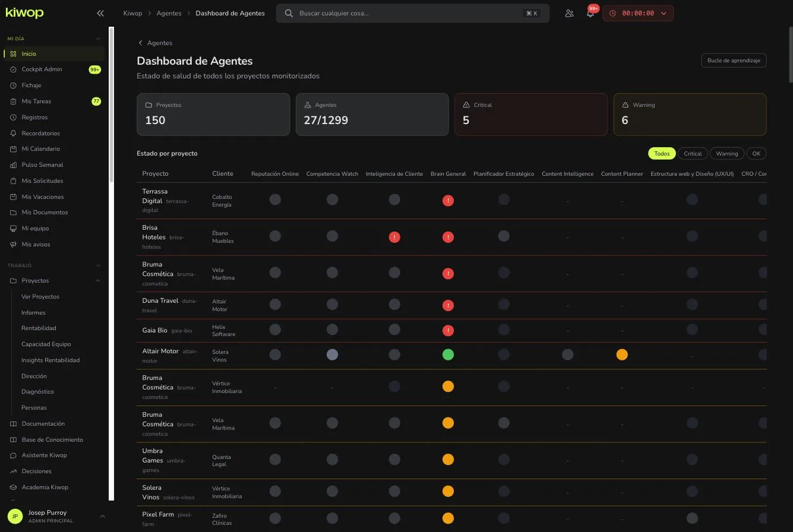Click the Mi Calendario calendar icon
Image resolution: width=793 pixels, height=532 pixels.
click(13, 149)
